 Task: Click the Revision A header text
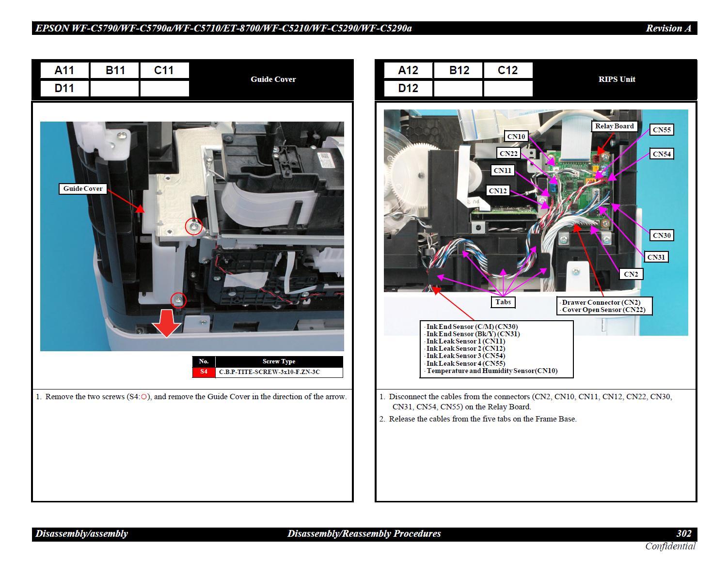[668, 29]
